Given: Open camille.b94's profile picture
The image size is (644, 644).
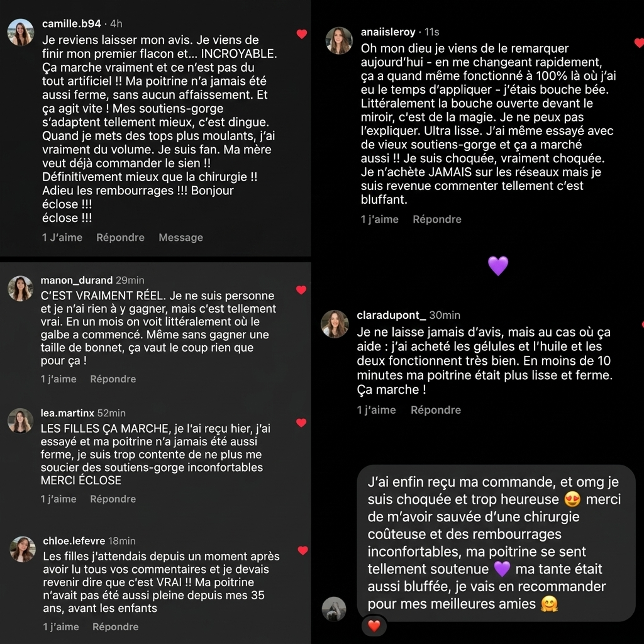Looking at the screenshot, I should [x=21, y=32].
